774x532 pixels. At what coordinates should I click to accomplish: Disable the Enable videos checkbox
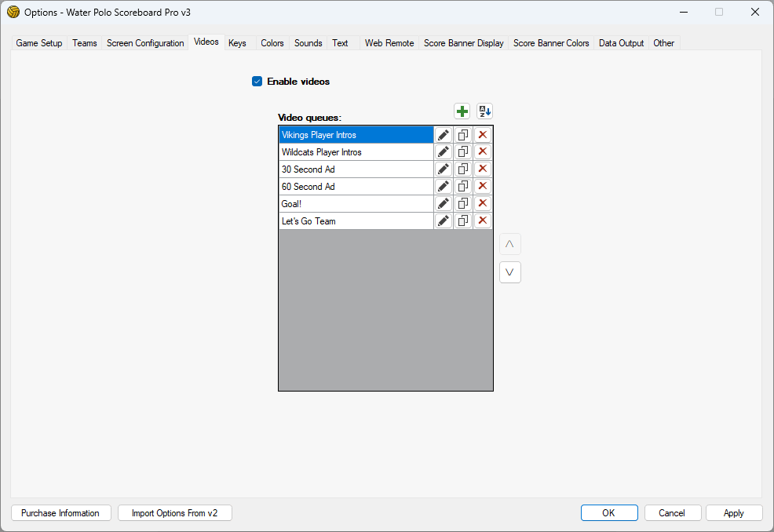(257, 82)
